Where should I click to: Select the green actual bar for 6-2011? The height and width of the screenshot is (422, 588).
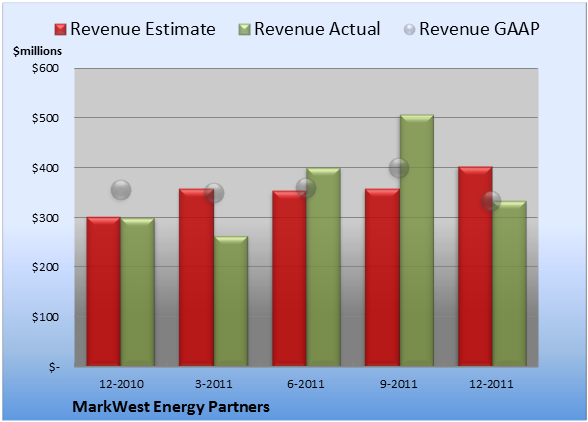[323, 267]
